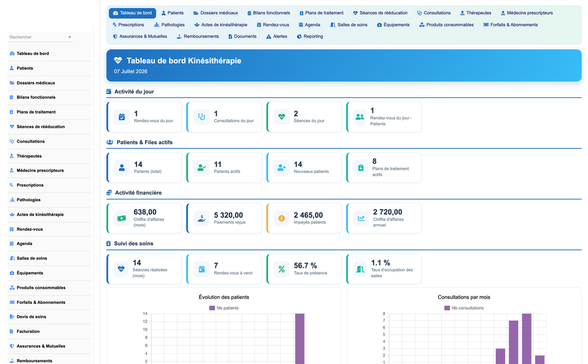Image resolution: width=588 pixels, height=364 pixels.
Task: Go to Produits consommables top tab
Action: point(446,24)
